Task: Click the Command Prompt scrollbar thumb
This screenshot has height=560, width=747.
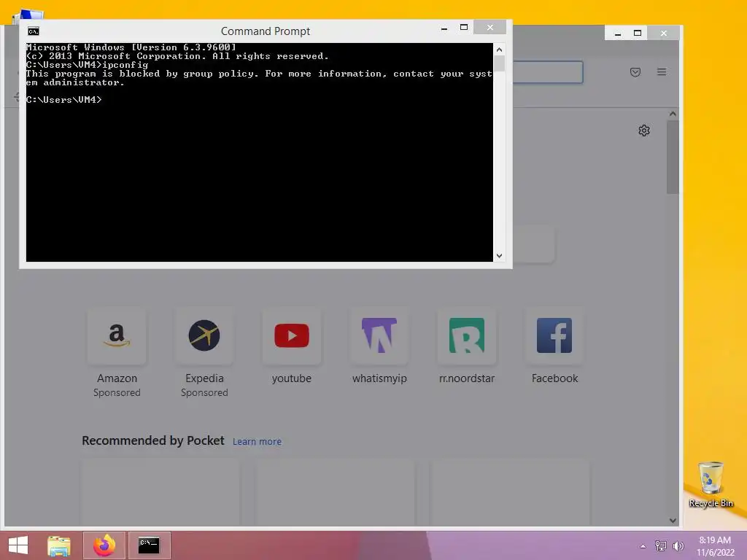Action: (x=499, y=64)
